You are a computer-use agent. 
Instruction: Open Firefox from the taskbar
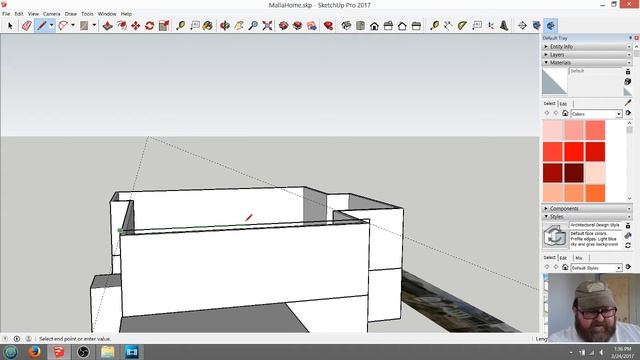point(35,352)
